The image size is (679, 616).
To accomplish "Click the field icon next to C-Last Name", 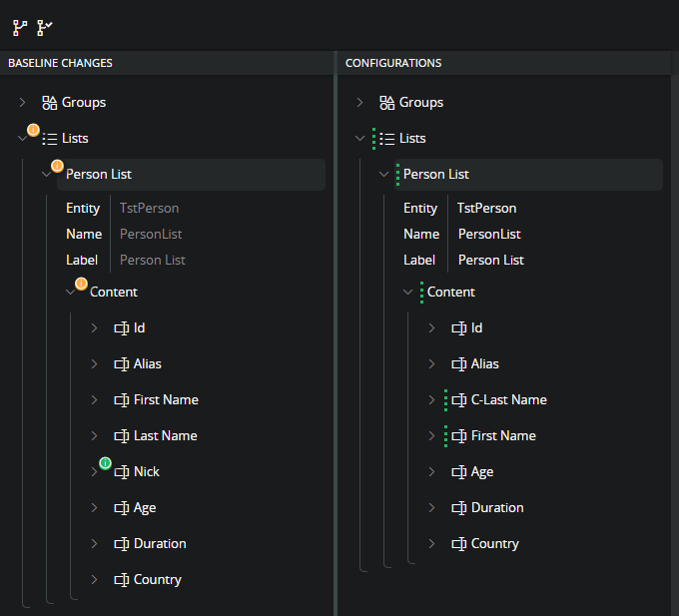I will [459, 400].
